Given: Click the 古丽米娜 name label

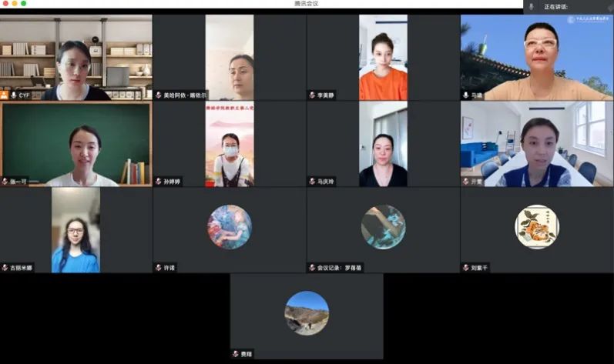Looking at the screenshot, I should pyautogui.click(x=21, y=268).
